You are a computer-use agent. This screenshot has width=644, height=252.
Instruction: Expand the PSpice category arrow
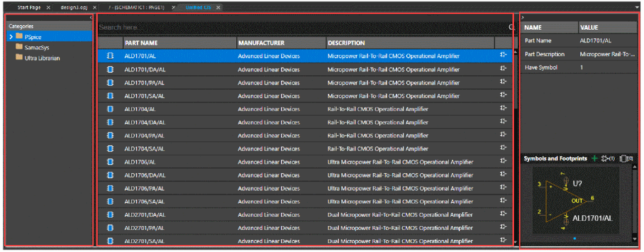coord(11,36)
